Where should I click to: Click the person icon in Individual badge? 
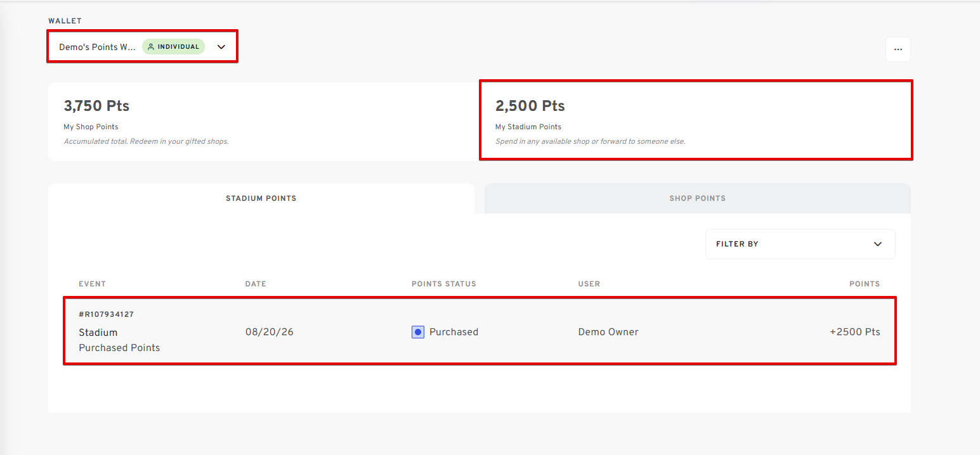[x=151, y=47]
